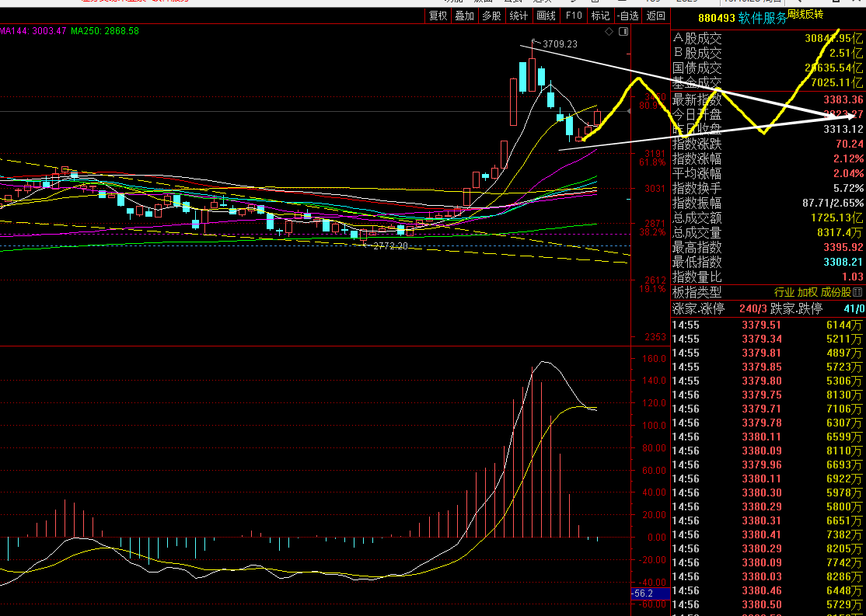This screenshot has height=616, width=866.
Task: Click the 2612 price axis label
Action: [x=655, y=280]
